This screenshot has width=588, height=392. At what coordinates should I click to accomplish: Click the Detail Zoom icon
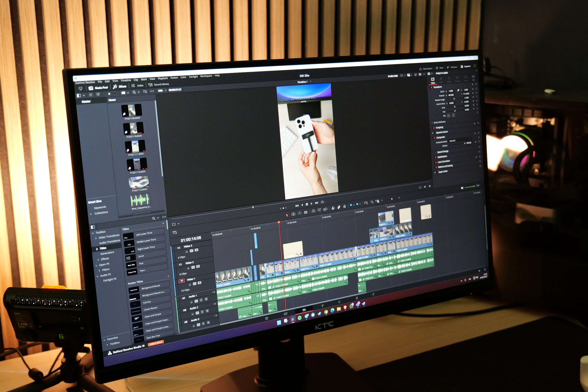pyautogui.click(x=372, y=202)
